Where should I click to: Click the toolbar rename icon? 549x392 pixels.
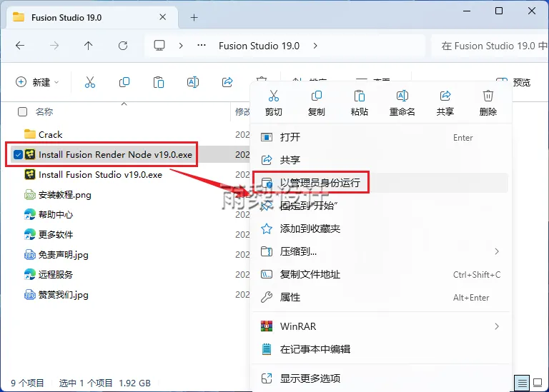tap(193, 83)
